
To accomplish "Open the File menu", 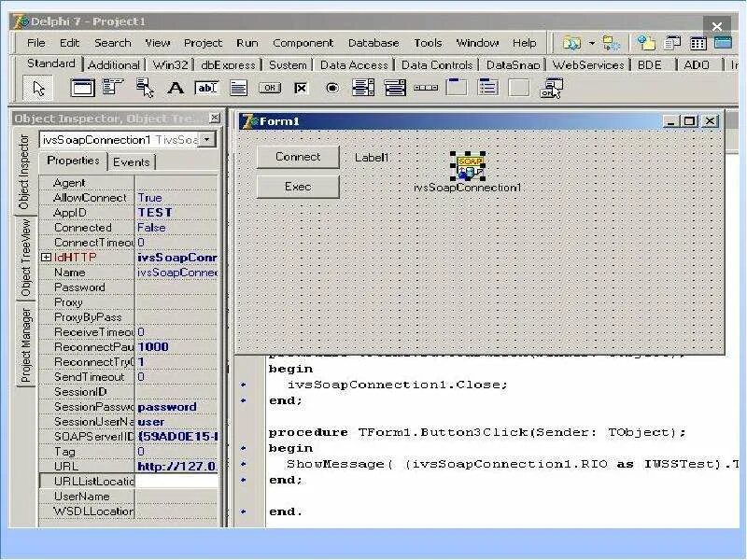I will coord(36,43).
